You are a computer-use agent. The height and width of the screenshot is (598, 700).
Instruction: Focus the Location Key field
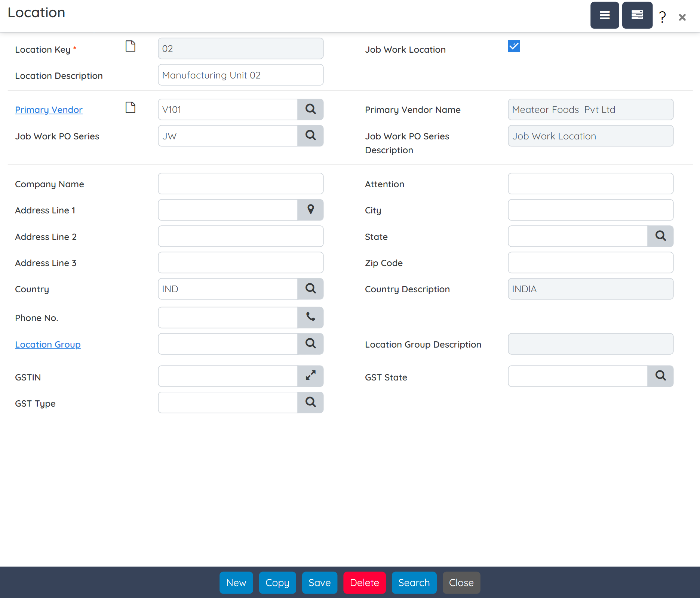[x=241, y=49]
